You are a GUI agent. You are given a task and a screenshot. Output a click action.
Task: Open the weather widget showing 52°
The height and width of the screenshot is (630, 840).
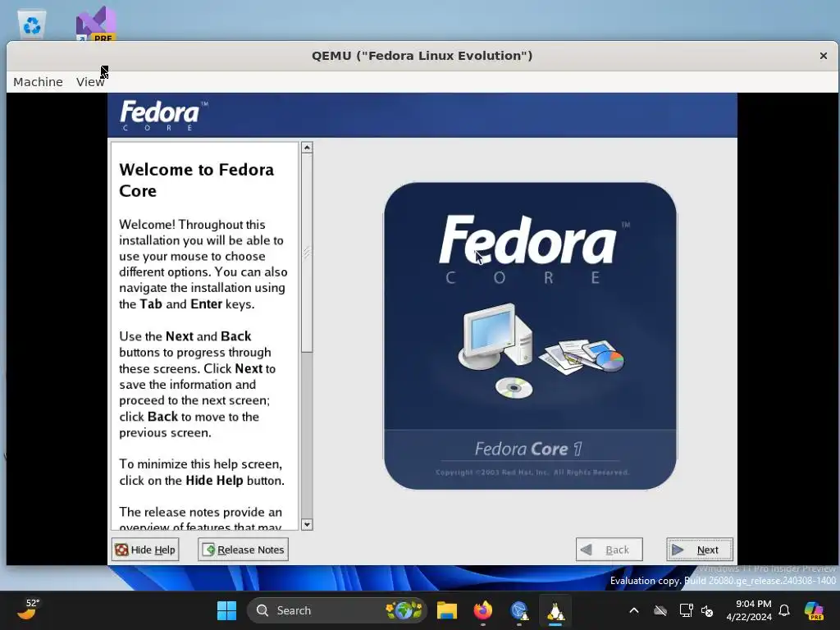(28, 609)
